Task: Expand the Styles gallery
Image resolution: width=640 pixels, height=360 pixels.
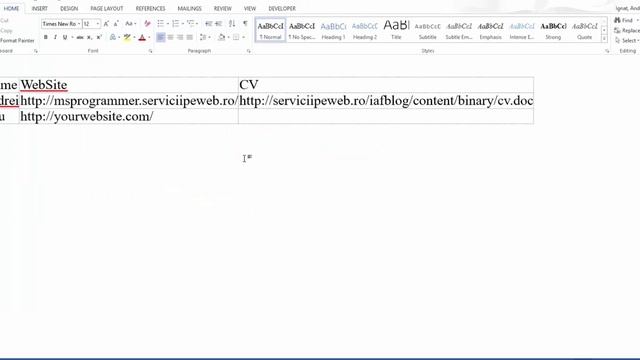Action: point(604,39)
